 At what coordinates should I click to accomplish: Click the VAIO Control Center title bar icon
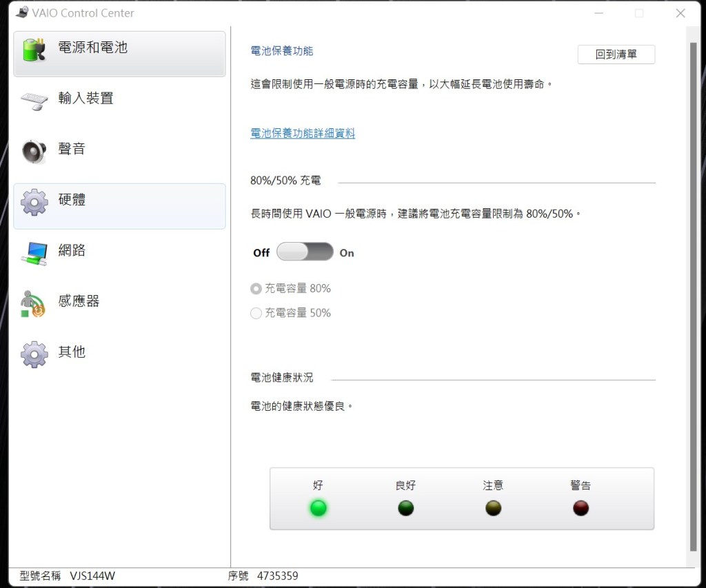(x=22, y=12)
